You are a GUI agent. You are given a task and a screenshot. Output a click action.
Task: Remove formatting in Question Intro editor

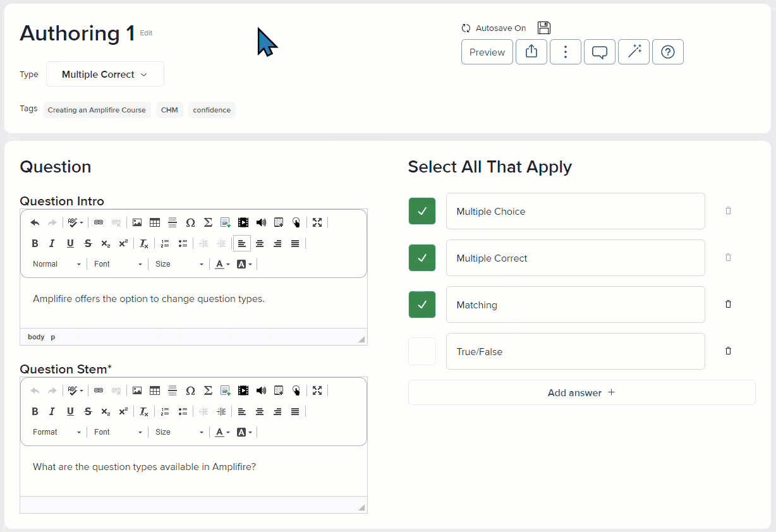(x=144, y=243)
